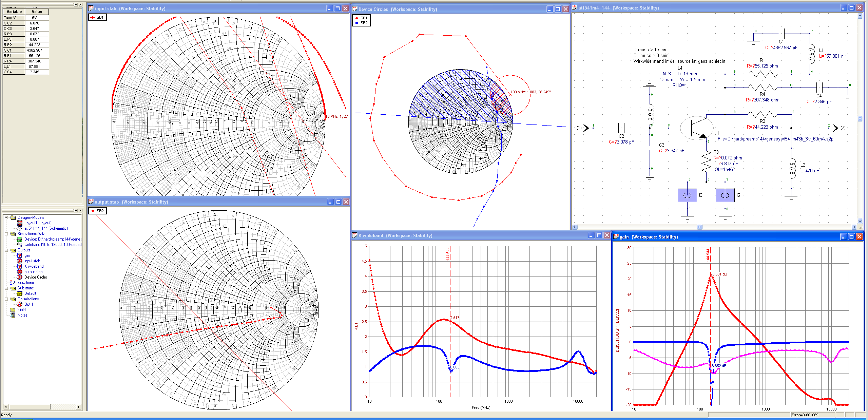Collapse the Outputs tree node

click(6, 250)
